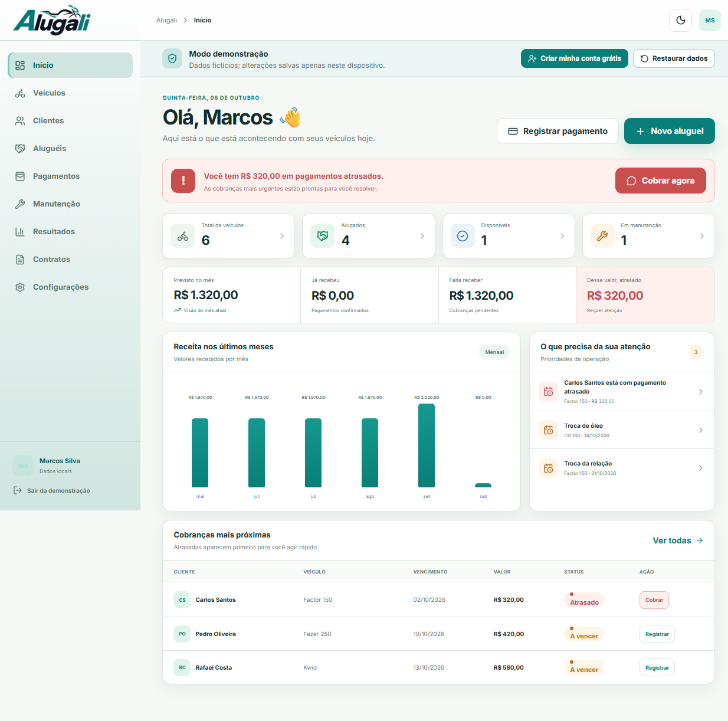This screenshot has height=721, width=728.
Task: Toggle dark mode with the moon icon
Action: coord(680,20)
